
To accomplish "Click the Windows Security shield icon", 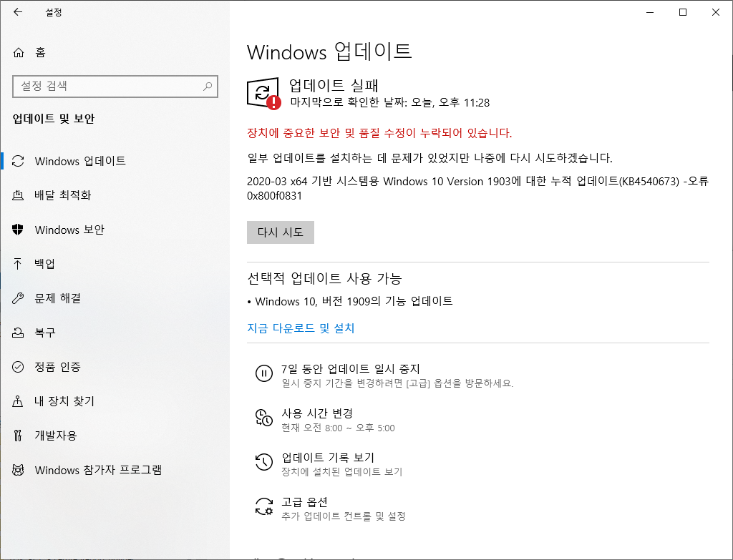I will (x=18, y=230).
